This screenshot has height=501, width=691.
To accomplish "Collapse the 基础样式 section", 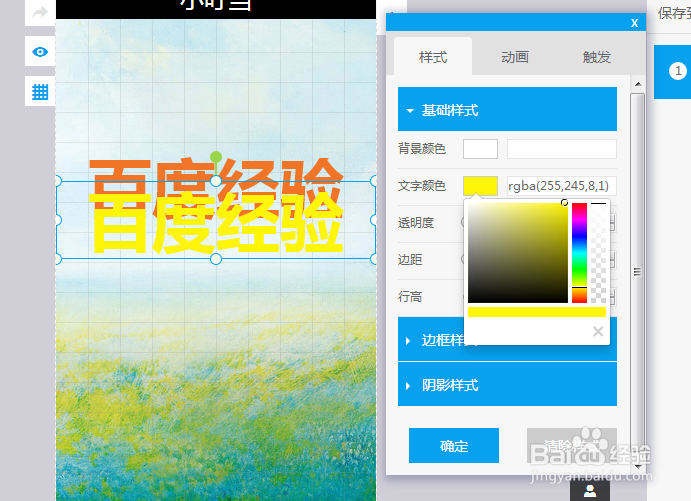I will [x=507, y=109].
